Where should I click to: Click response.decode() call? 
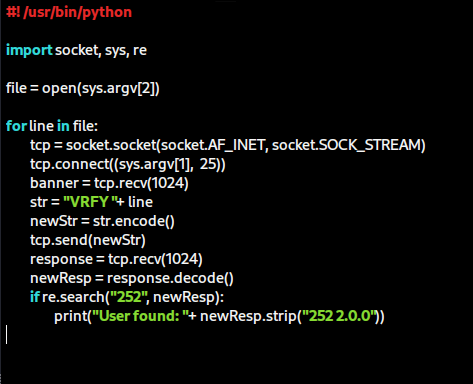pyautogui.click(x=170, y=278)
